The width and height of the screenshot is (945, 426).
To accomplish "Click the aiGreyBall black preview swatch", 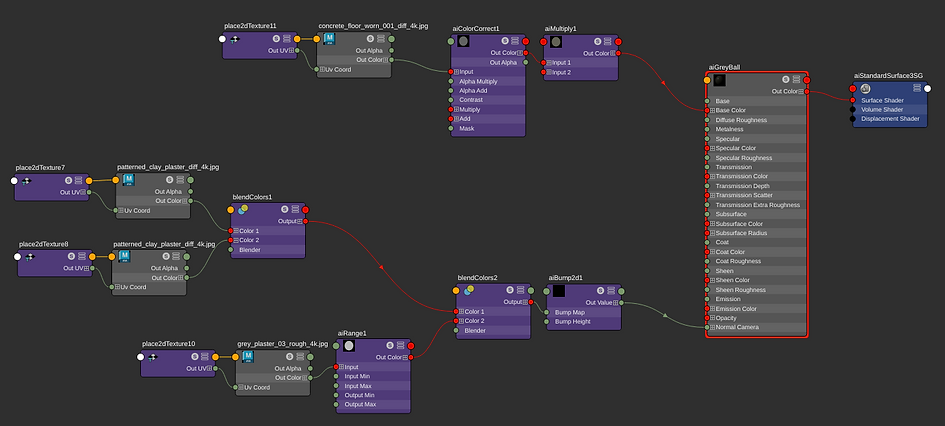I will (719, 80).
